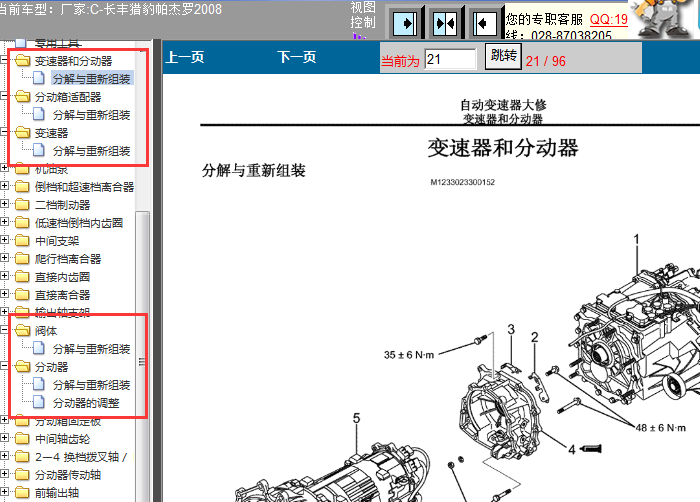
Task: Open the 分动器的调整 page
Action: (x=86, y=403)
